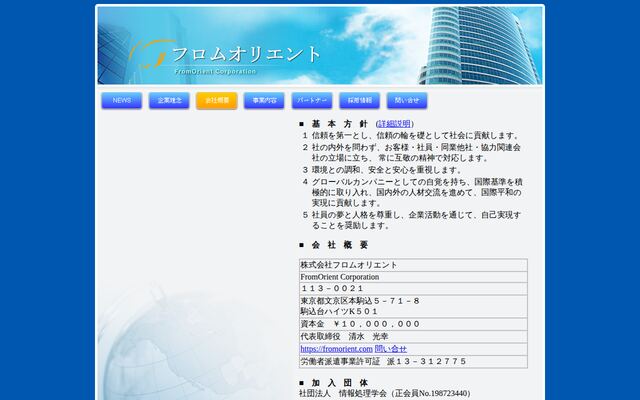Click the FromOrient Corporation table cell
640x400 pixels.
pyautogui.click(x=413, y=277)
